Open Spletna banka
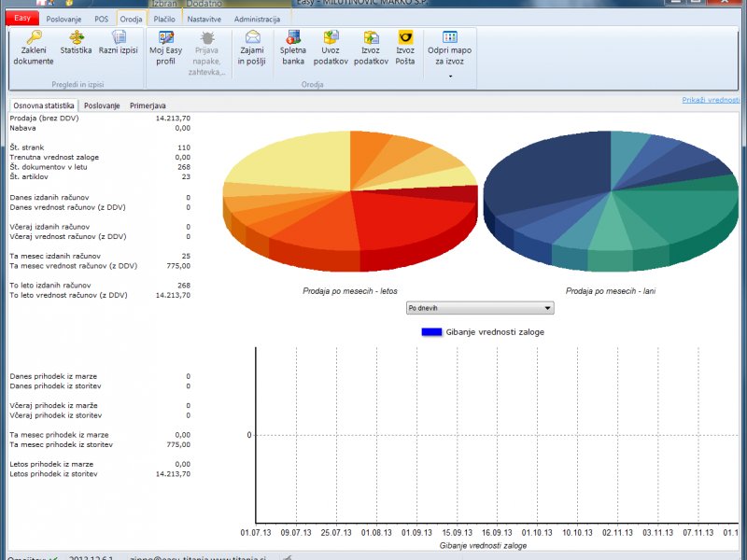Screen dimensions: 747x560 pos(293,38)
